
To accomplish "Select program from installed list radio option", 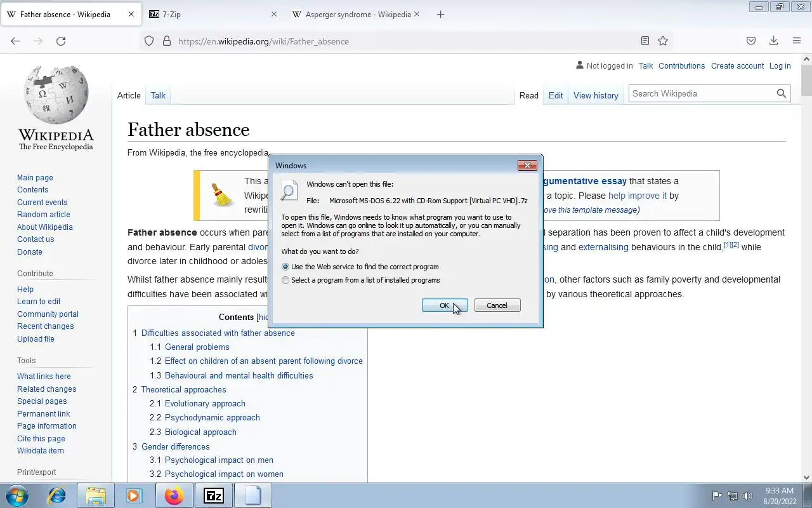I will pos(285,280).
